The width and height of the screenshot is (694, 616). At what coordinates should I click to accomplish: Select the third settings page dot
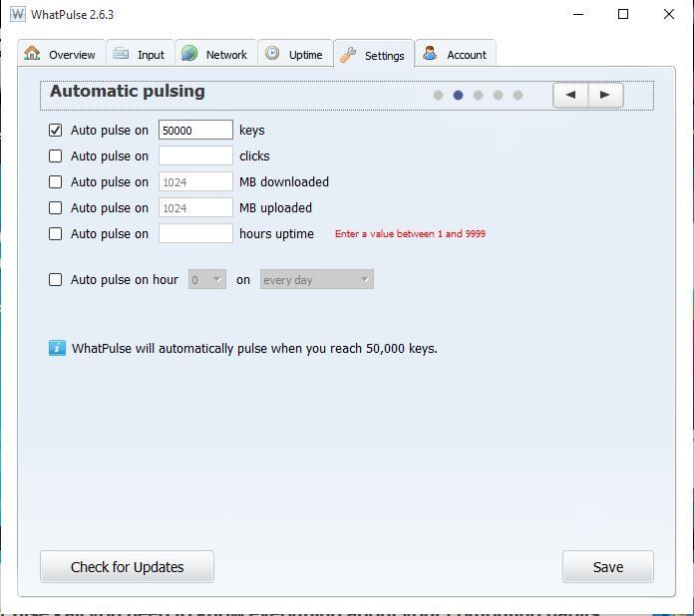coord(478,95)
